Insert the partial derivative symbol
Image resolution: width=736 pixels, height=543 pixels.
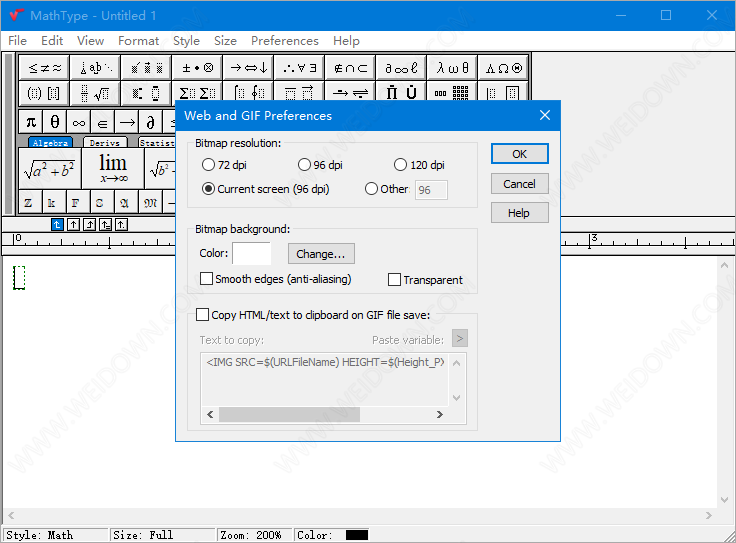(x=151, y=122)
